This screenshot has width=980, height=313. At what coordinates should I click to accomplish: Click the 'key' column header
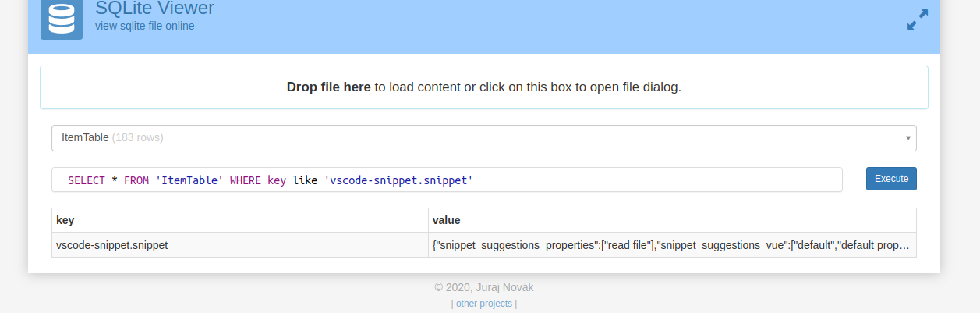(x=65, y=220)
